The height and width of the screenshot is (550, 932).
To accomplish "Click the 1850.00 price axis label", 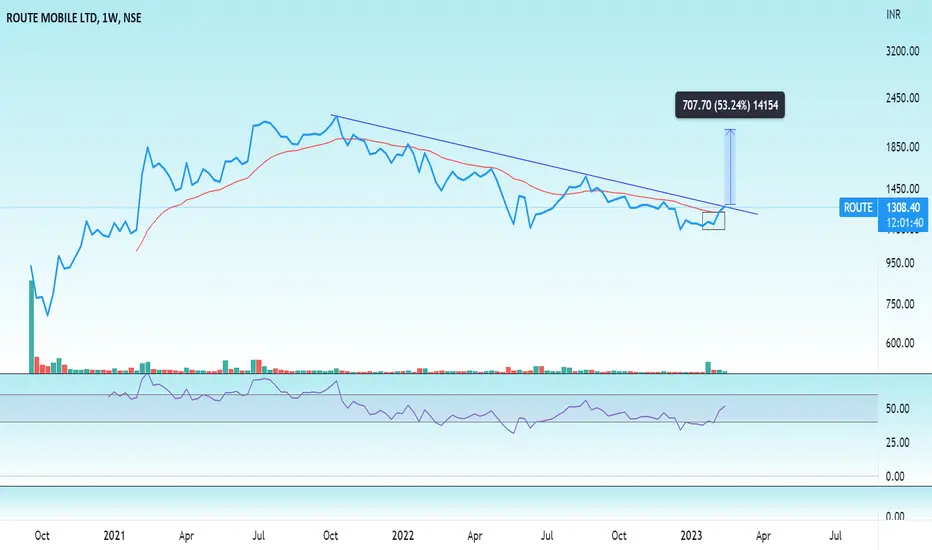I will pyautogui.click(x=902, y=147).
